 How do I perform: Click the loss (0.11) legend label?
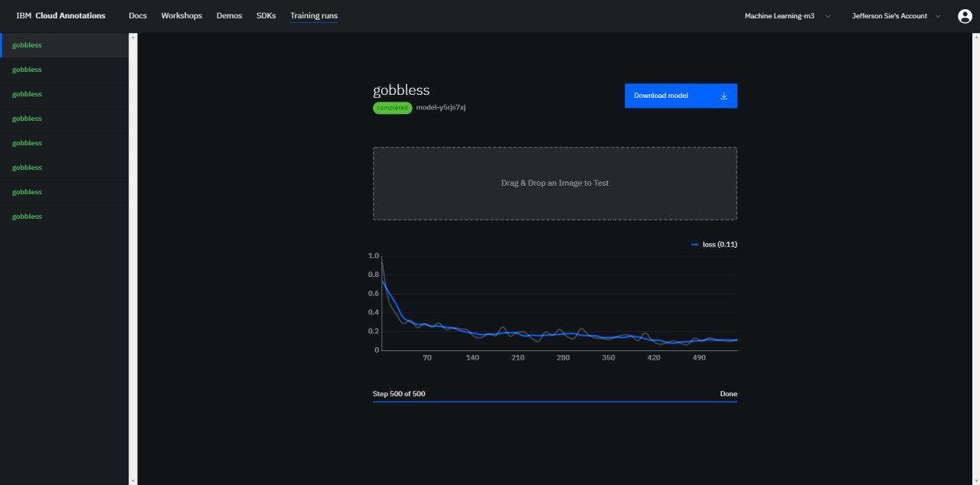(720, 245)
